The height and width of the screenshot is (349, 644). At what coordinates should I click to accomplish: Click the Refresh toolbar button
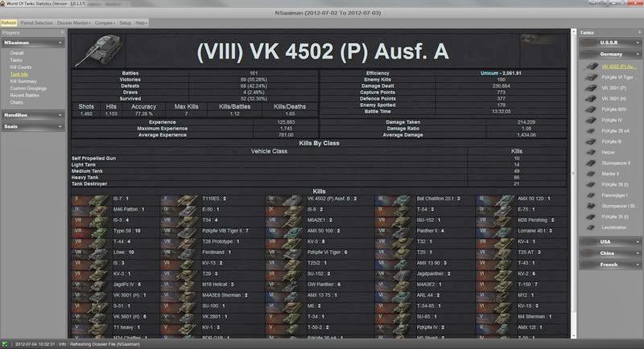(x=9, y=23)
